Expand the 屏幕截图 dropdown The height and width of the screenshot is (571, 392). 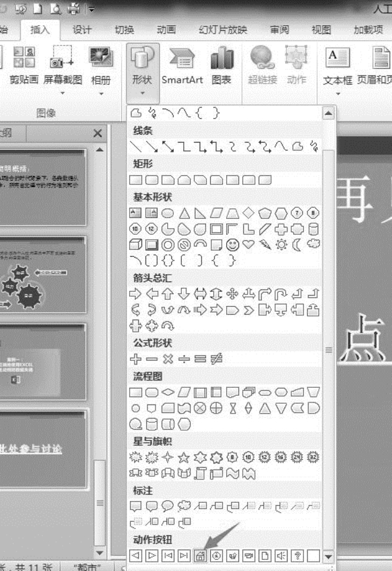coord(63,93)
